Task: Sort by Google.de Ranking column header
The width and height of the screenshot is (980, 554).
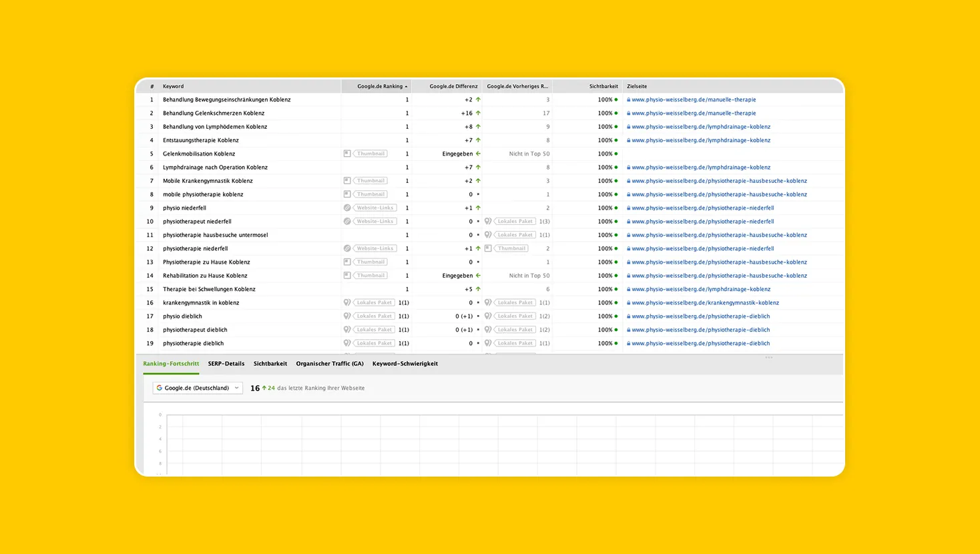Action: pyautogui.click(x=379, y=86)
